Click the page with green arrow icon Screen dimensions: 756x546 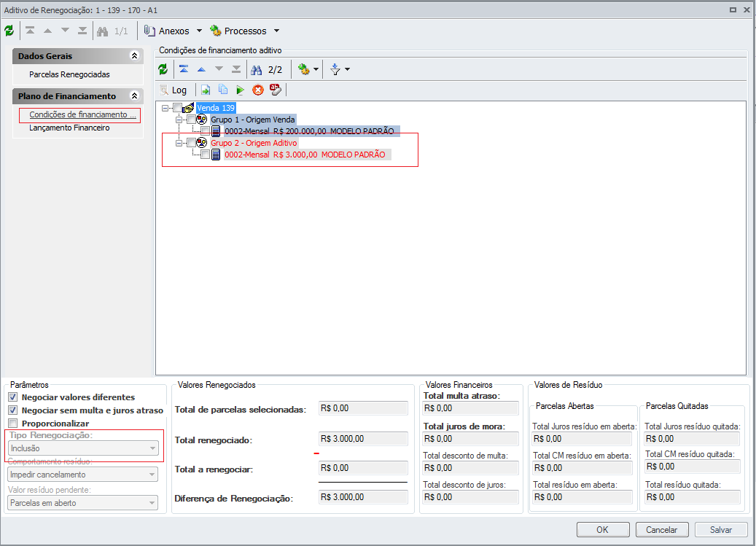pyautogui.click(x=206, y=90)
